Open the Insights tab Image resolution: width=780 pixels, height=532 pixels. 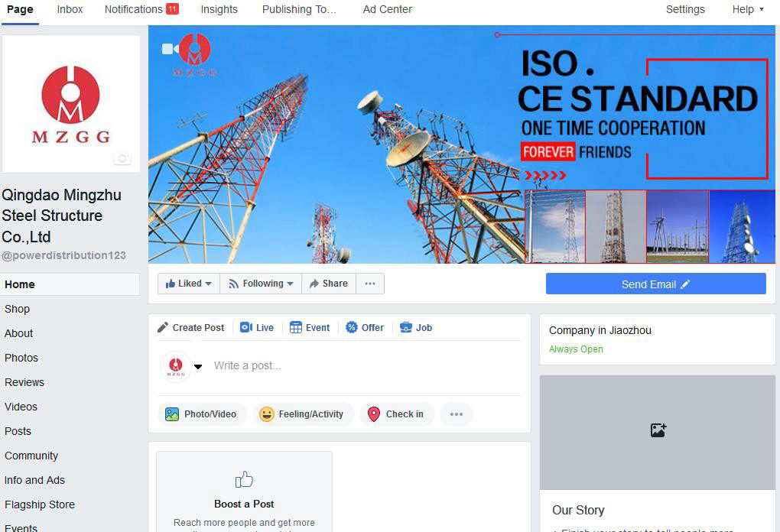(x=219, y=9)
